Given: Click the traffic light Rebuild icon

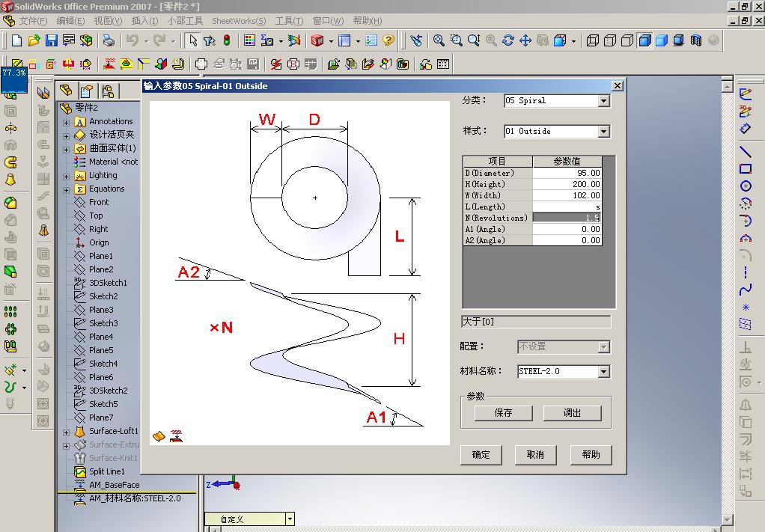Looking at the screenshot, I should (226, 40).
